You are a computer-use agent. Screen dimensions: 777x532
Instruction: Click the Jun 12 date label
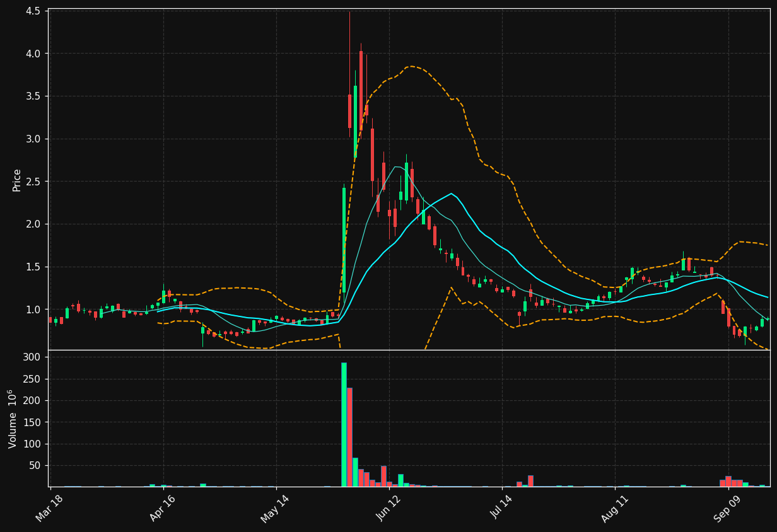[x=389, y=508]
